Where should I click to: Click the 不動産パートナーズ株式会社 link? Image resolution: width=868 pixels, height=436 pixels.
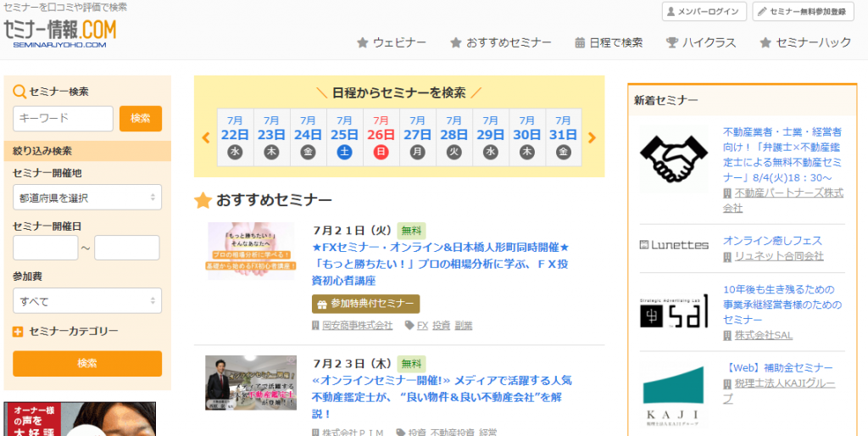(x=783, y=200)
